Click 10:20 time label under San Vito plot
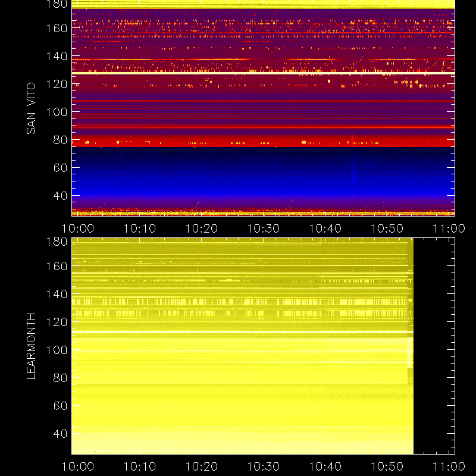The width and height of the screenshot is (476, 476). [x=202, y=228]
